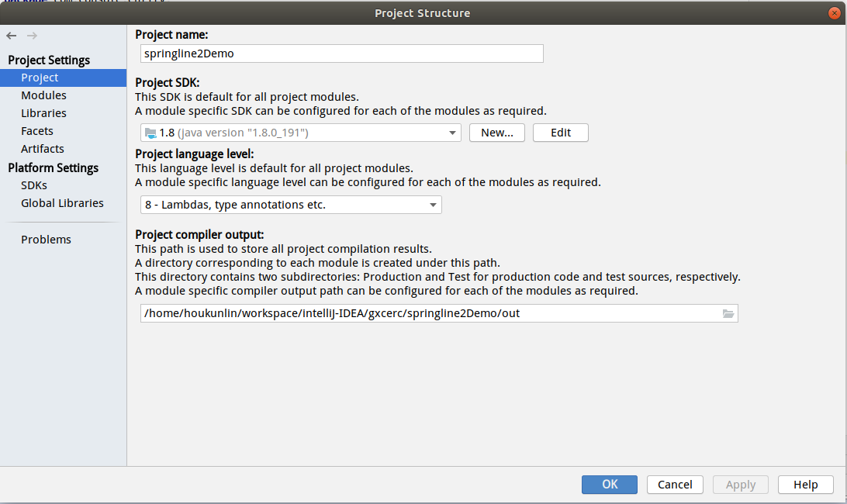Click the back navigation arrow
The height and width of the screenshot is (504, 847).
(x=12, y=36)
